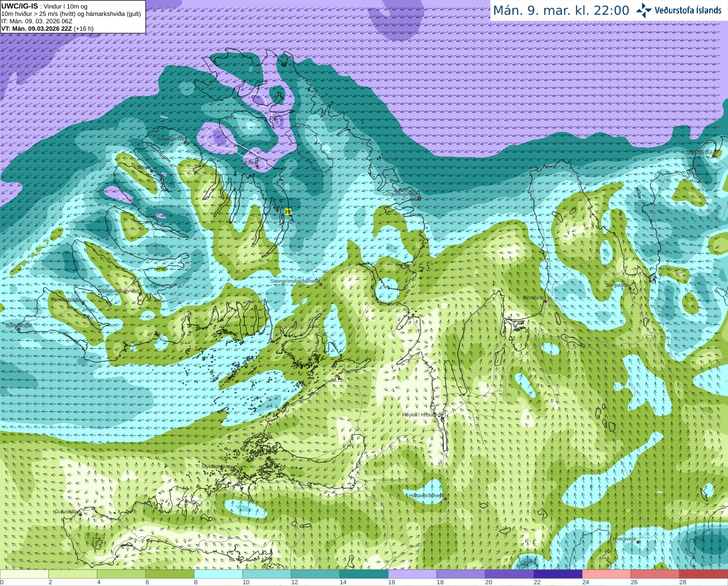Click the legend value '16'
The width and height of the screenshot is (728, 586).
point(392,582)
